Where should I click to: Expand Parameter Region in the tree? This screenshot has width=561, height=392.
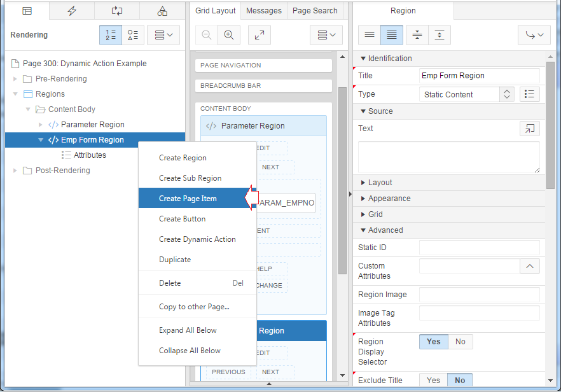(x=41, y=125)
